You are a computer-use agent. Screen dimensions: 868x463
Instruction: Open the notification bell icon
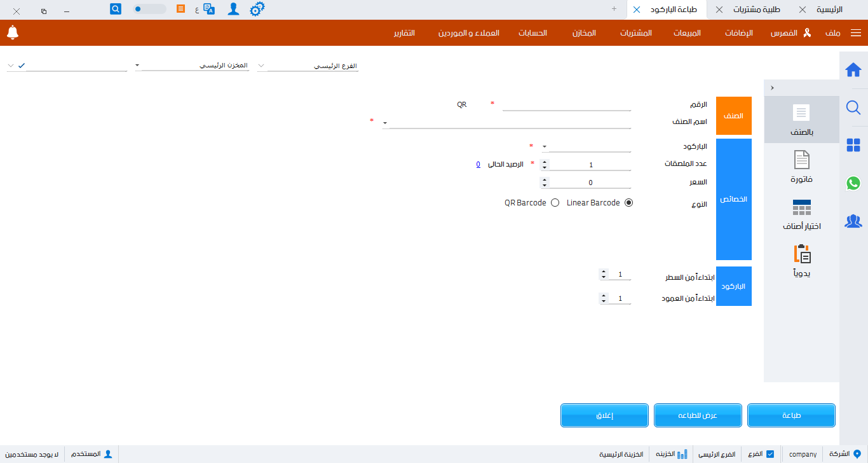13,32
